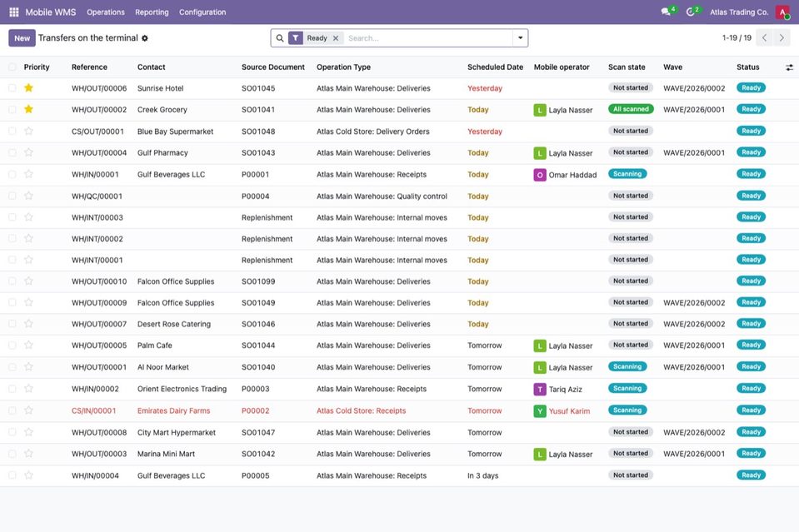
Task: Expand the search options dropdown arrow
Action: [520, 38]
